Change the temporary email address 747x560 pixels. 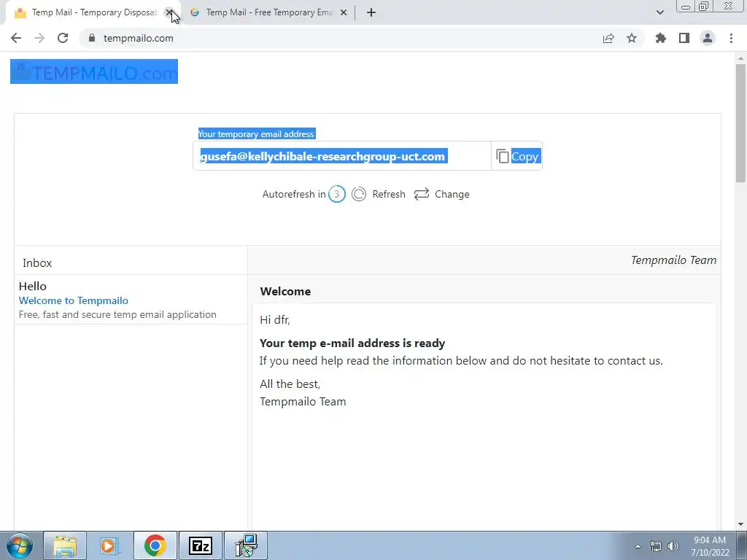point(441,194)
